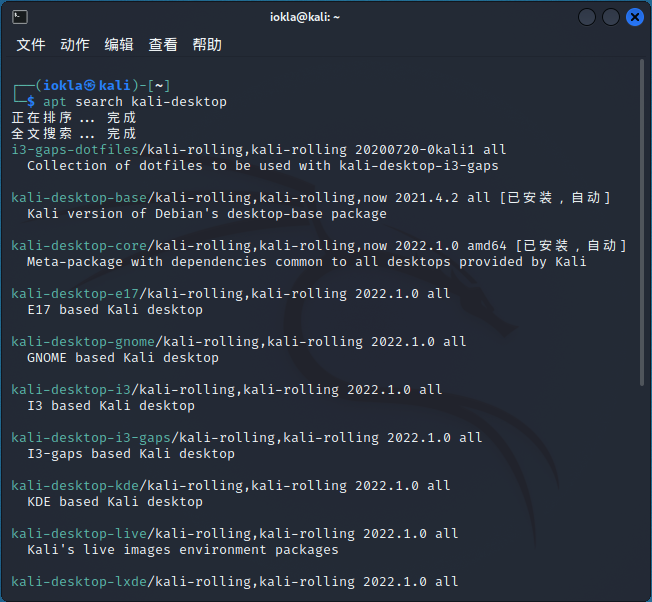The width and height of the screenshot is (652, 602).
Task: Click the terminal vertical scrollbar
Action: (x=642, y=223)
